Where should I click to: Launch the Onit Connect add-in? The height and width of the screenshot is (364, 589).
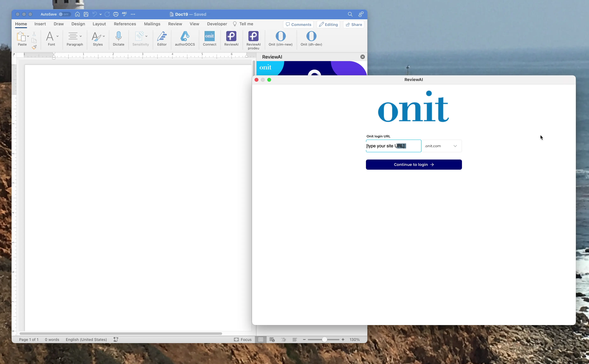pos(209,38)
